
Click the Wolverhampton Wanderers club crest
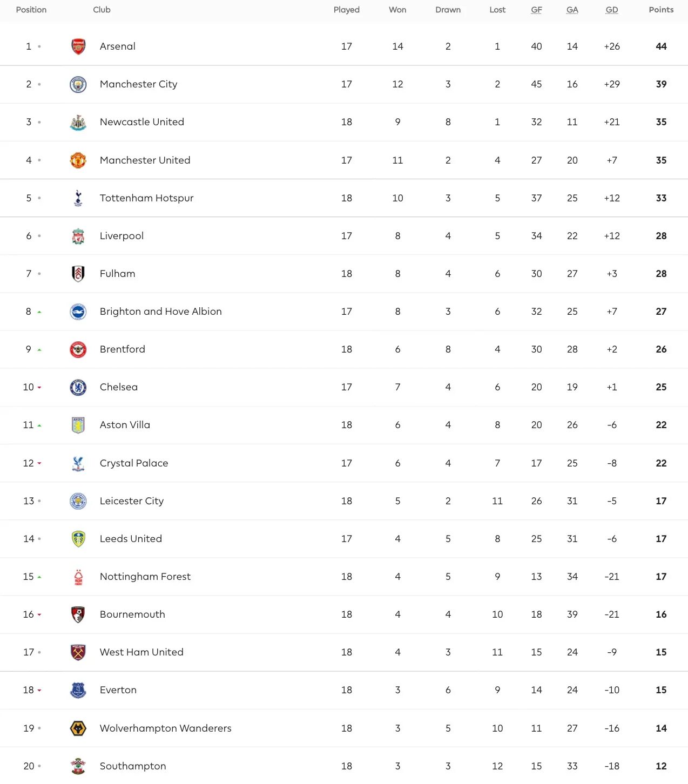coord(78,728)
